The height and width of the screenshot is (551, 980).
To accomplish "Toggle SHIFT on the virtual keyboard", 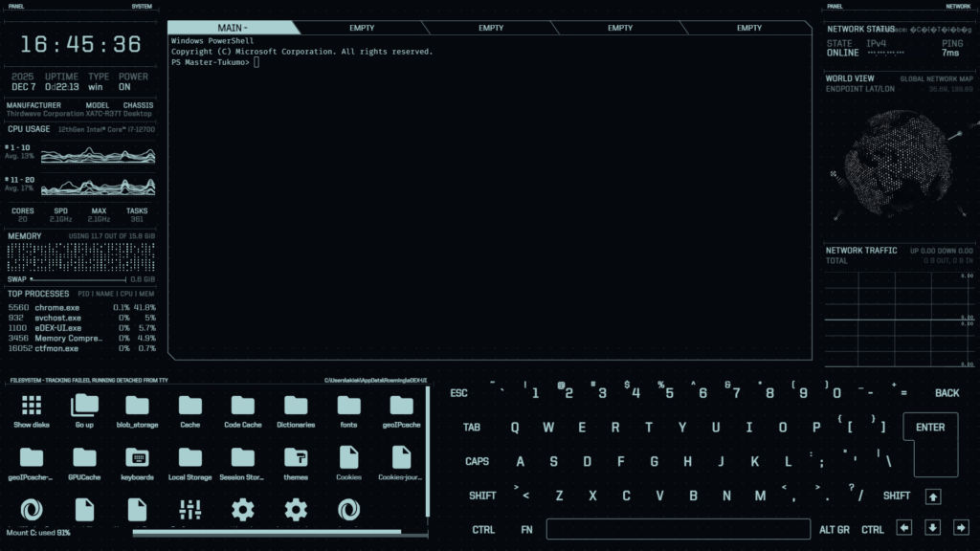I will (483, 496).
